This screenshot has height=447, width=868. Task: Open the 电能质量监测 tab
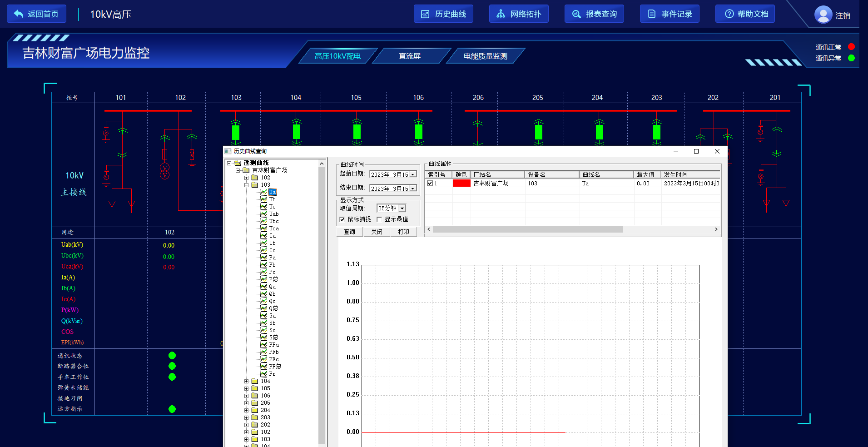[485, 56]
